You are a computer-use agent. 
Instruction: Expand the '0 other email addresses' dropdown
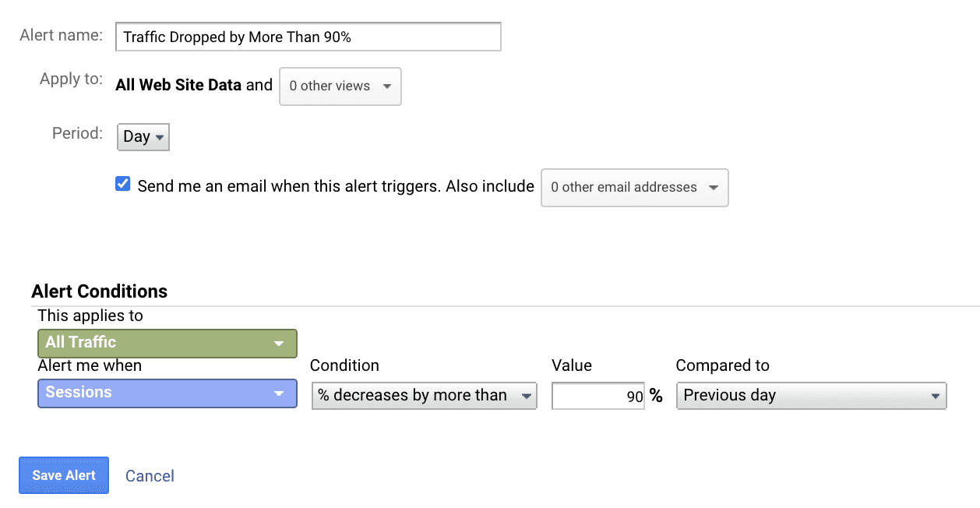pyautogui.click(x=634, y=188)
